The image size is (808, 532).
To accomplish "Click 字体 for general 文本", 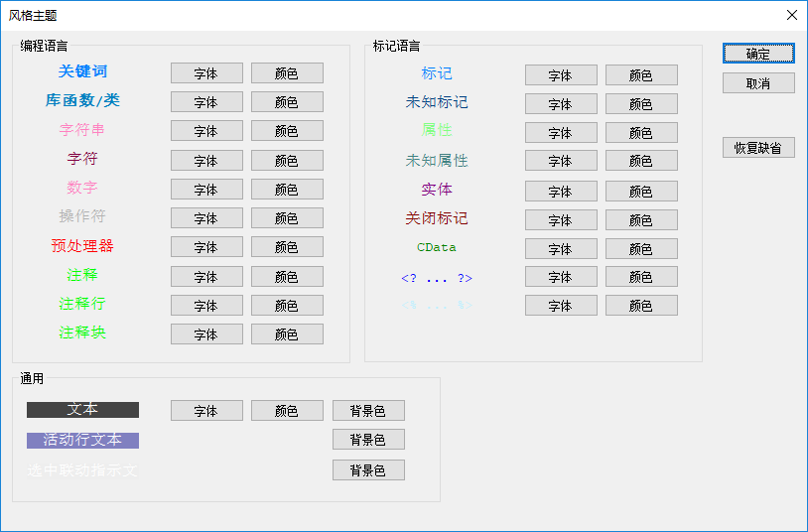I will tap(206, 411).
